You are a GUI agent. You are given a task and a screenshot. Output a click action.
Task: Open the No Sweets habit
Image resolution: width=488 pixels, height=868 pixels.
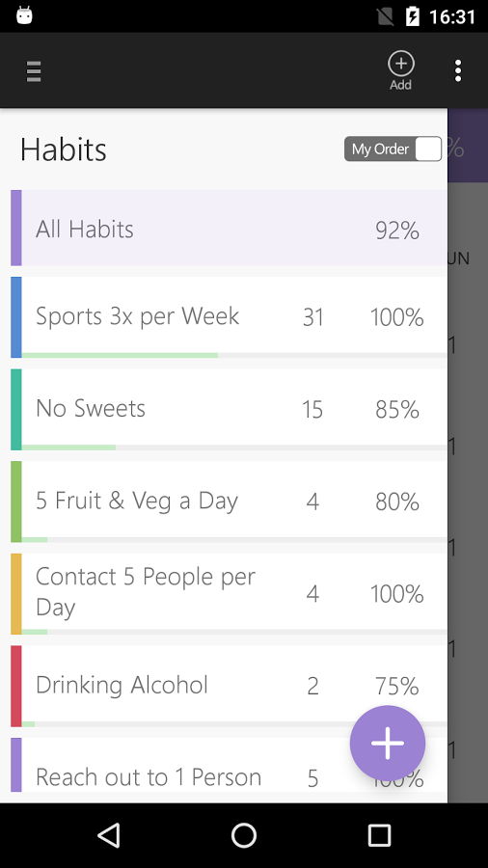(x=230, y=409)
